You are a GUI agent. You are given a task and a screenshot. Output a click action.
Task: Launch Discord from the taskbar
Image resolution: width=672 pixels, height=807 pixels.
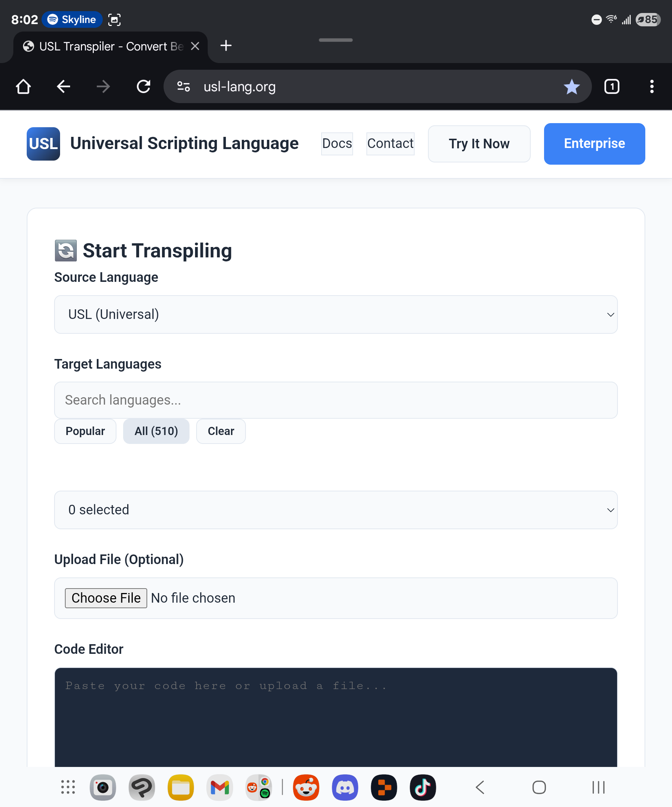(345, 787)
